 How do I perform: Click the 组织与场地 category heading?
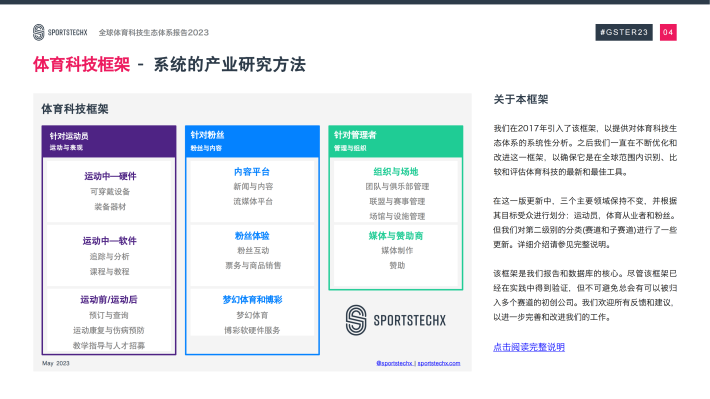point(396,172)
